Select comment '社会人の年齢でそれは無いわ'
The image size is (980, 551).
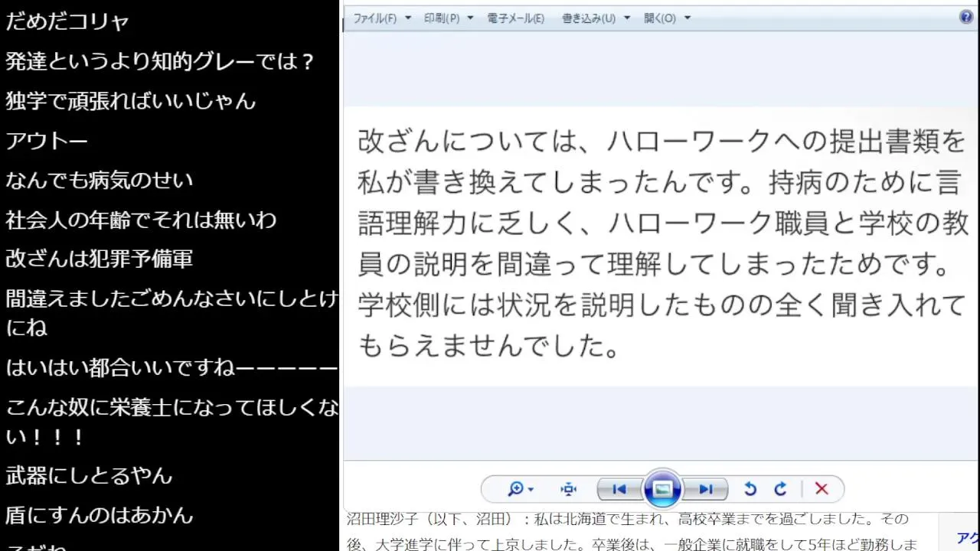pyautogui.click(x=141, y=220)
